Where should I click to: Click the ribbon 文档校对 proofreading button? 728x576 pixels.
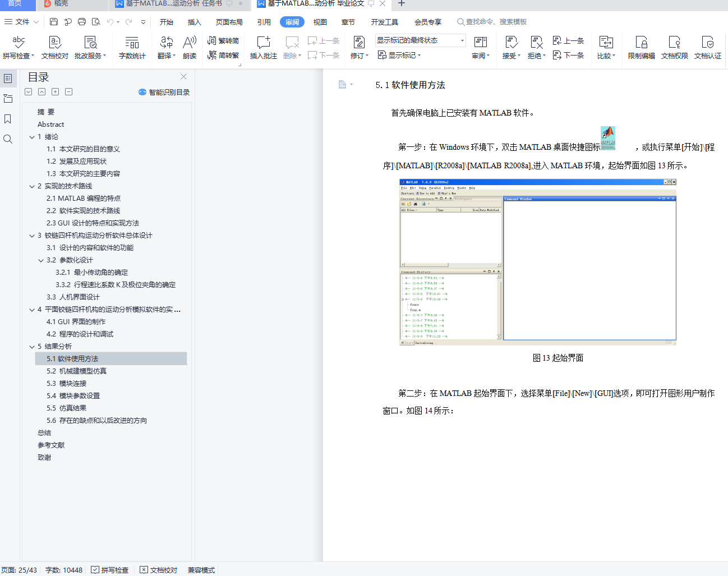55,47
